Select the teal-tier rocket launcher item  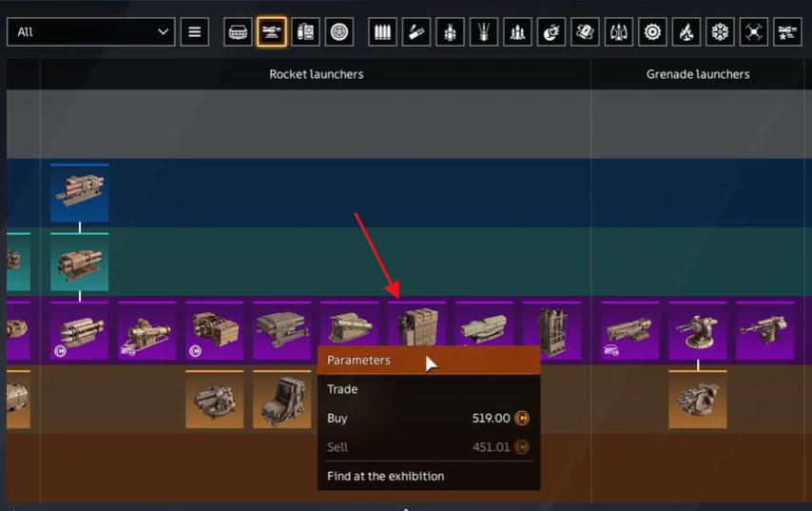pyautogui.click(x=80, y=263)
